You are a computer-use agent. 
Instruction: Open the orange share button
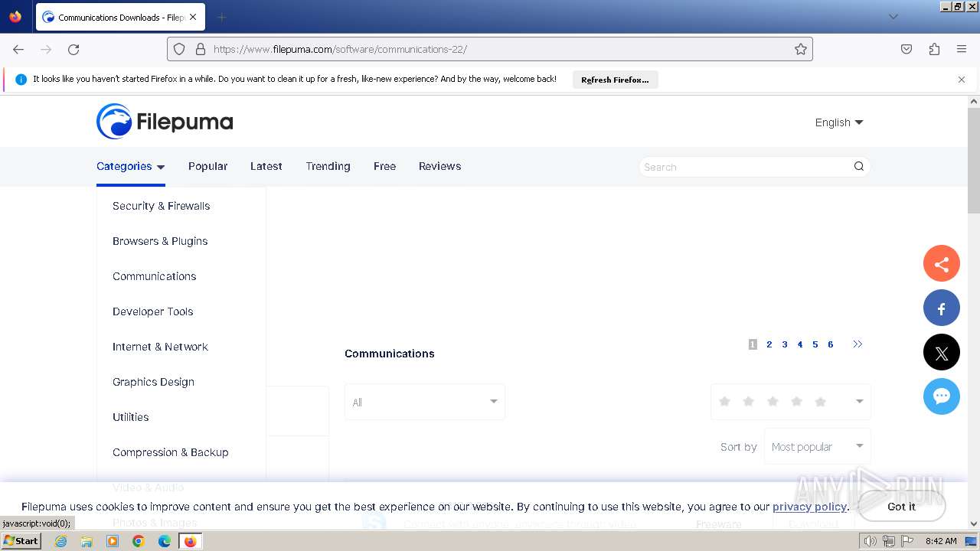(942, 264)
